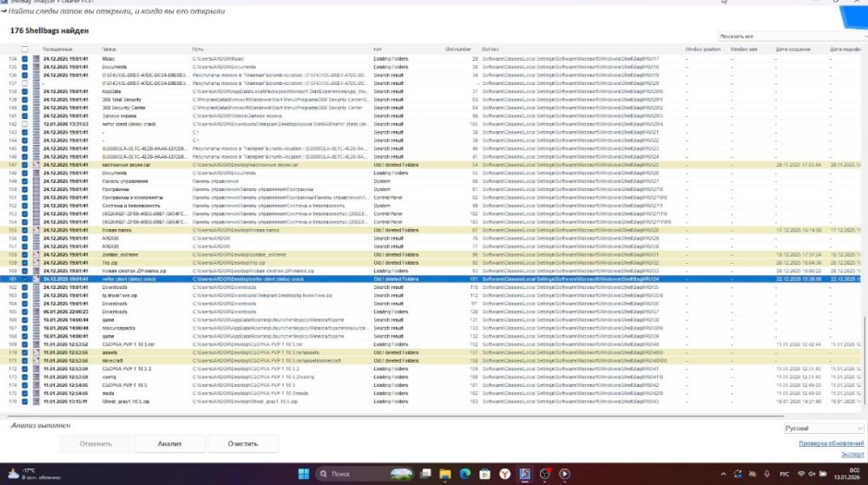Show hidden tray icons via the chevron
This screenshot has height=485, width=868.
(723, 474)
